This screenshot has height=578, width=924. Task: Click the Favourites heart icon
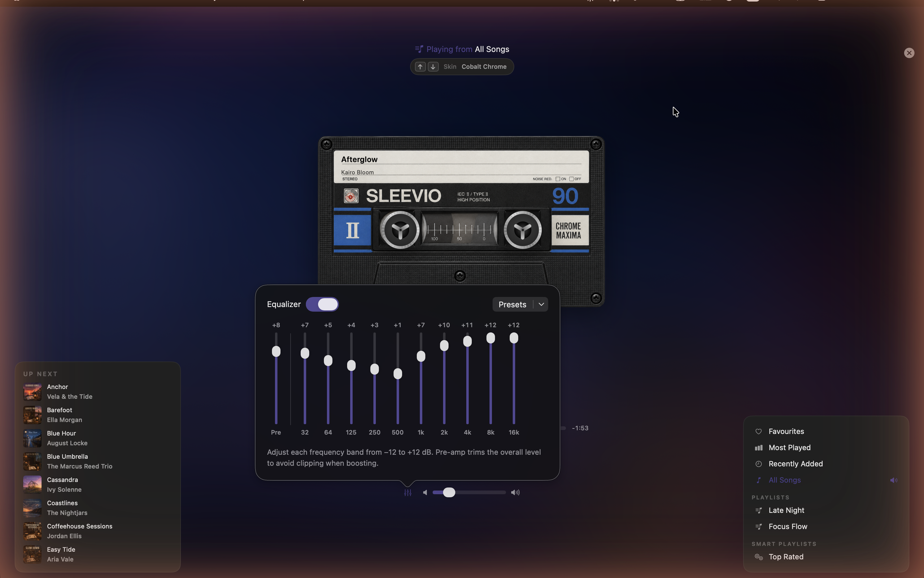(x=758, y=432)
